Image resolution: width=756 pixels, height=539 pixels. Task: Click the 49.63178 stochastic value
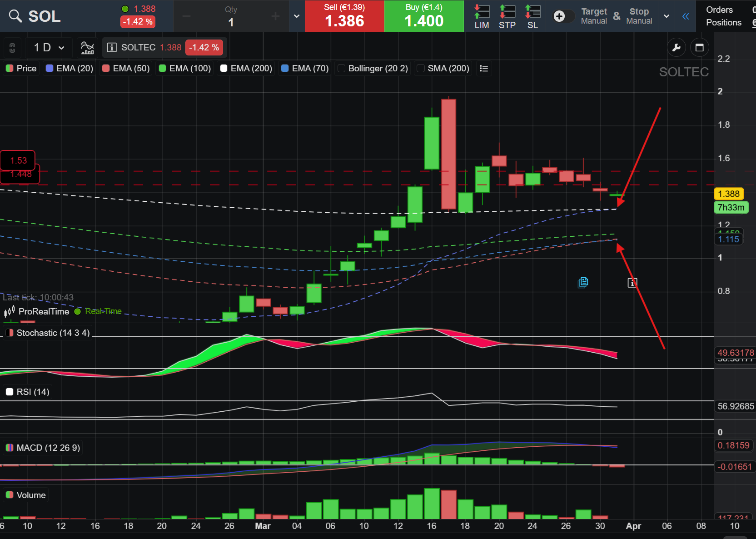[x=736, y=353]
